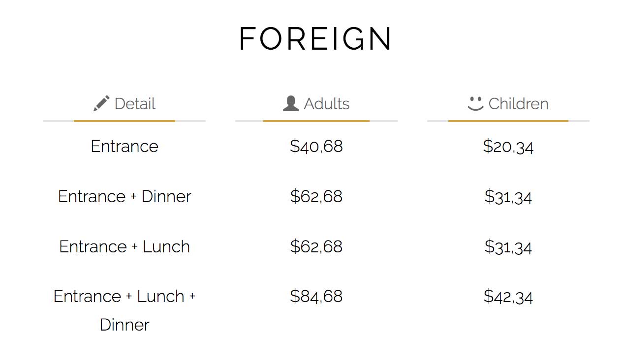Click Entrance + Lunch + Dinner label
This screenshot has width=624, height=364.
[125, 310]
